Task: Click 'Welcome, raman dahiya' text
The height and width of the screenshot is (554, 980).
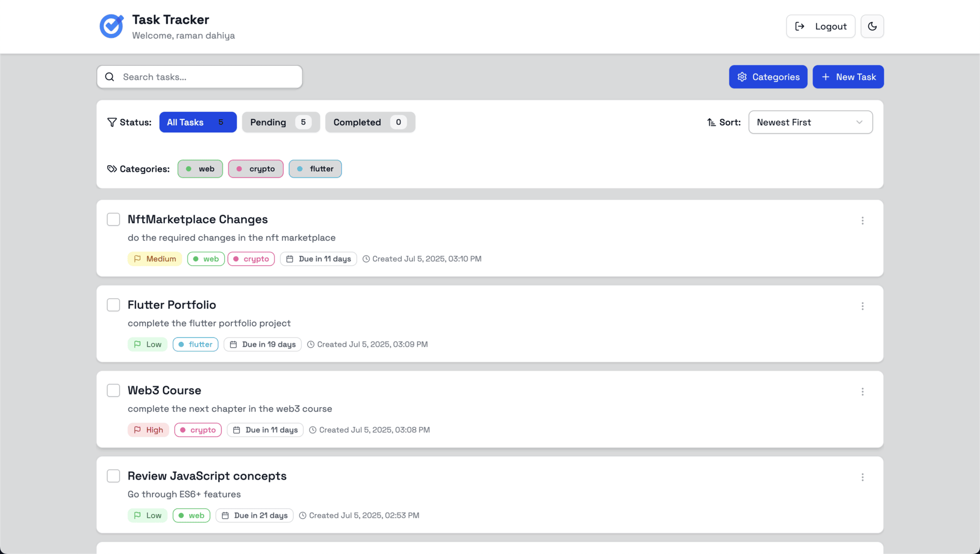Action: (184, 36)
